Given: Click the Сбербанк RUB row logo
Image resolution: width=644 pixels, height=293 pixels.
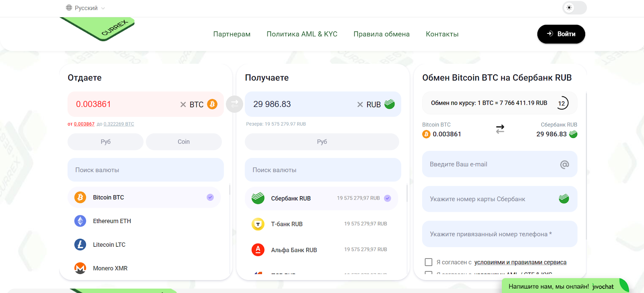Looking at the screenshot, I should [258, 198].
